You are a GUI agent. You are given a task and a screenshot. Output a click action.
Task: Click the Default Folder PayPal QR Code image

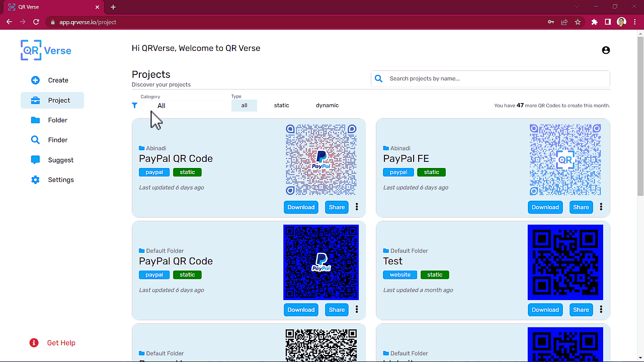click(x=321, y=262)
